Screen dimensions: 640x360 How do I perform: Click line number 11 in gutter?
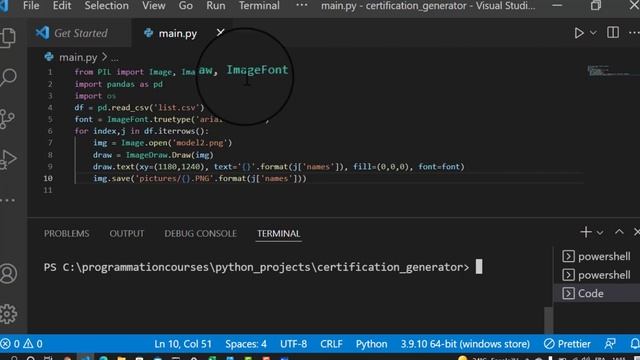pyautogui.click(x=48, y=190)
